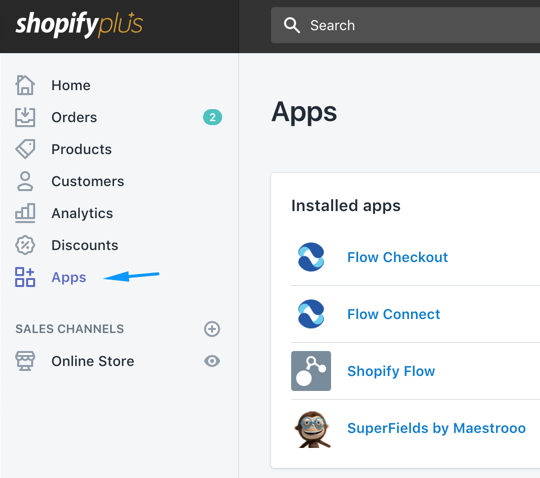540x478 pixels.
Task: Click the Products tag icon
Action: (25, 149)
